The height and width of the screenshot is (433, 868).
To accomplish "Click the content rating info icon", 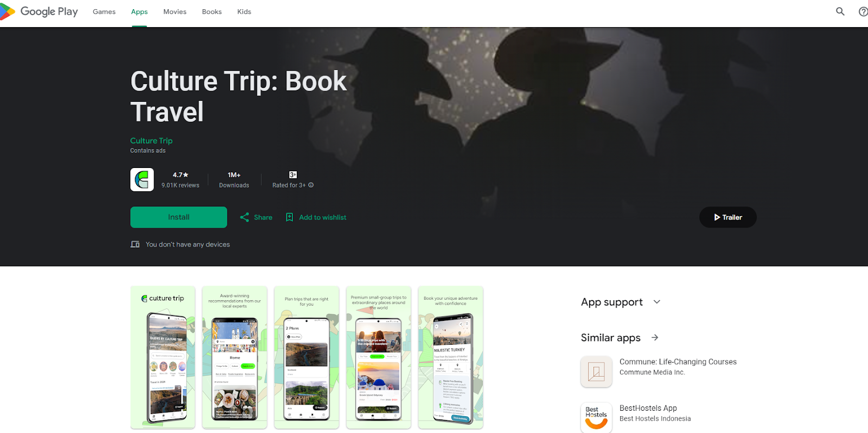I will tap(311, 185).
